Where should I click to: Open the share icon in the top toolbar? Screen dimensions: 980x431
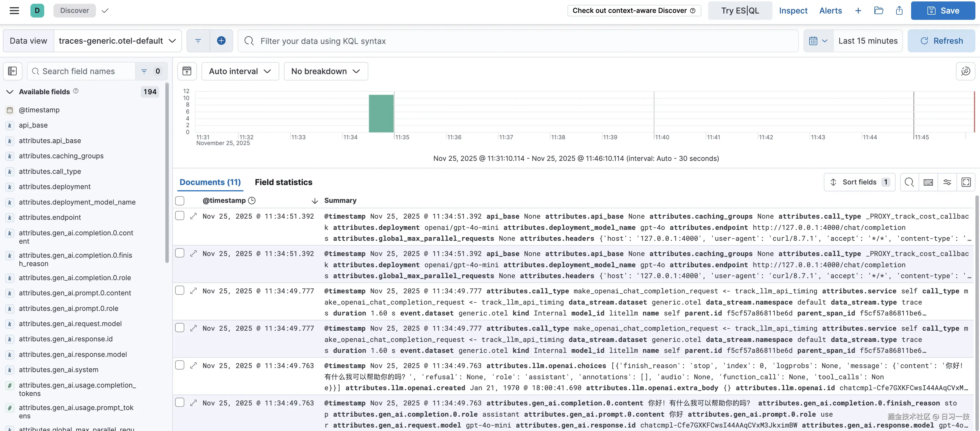(899, 10)
